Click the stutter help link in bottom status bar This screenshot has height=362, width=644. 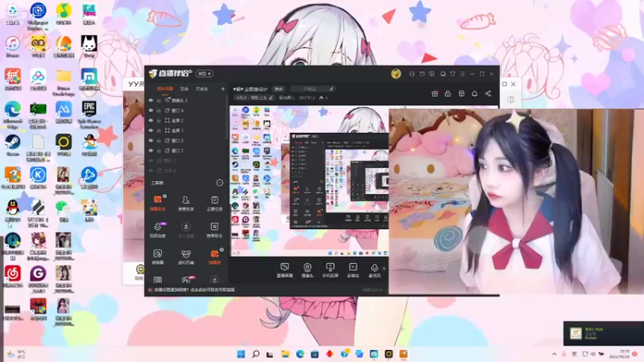(x=194, y=290)
